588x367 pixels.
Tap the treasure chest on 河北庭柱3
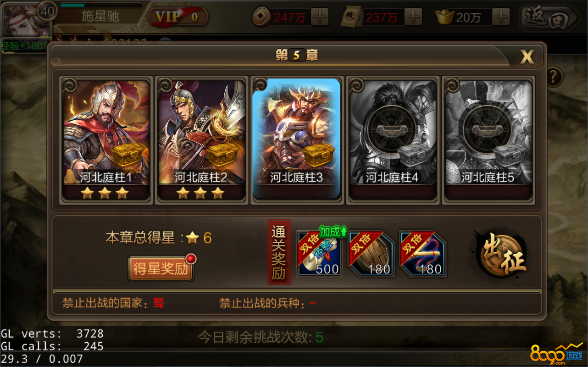coord(318,156)
